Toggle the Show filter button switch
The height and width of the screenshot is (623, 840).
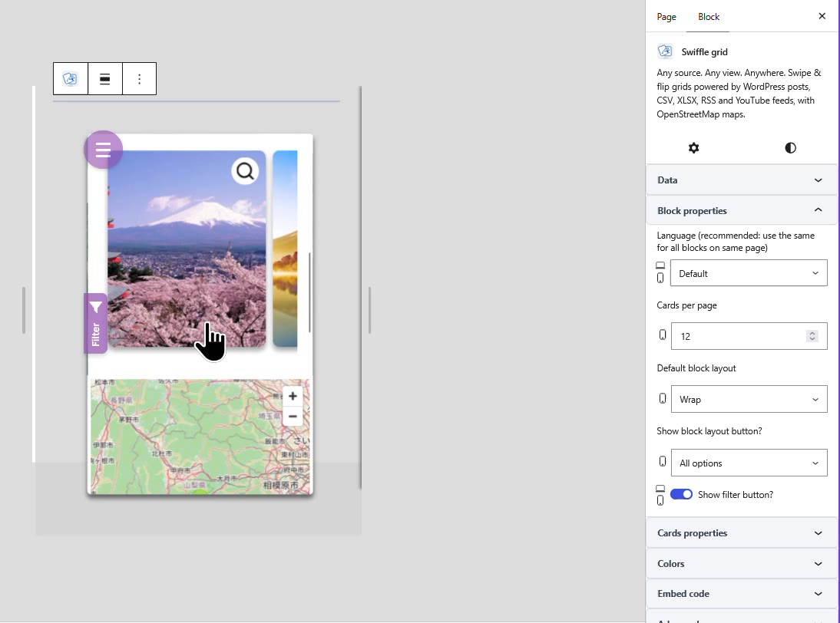(x=681, y=495)
